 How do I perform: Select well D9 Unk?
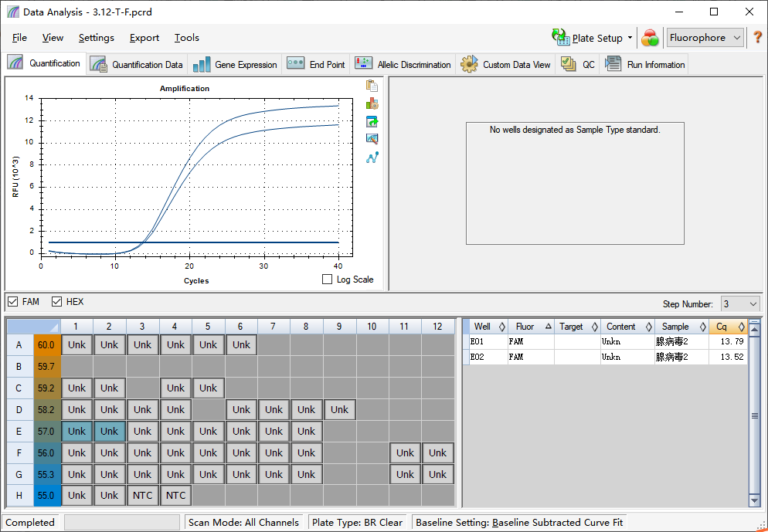339,410
